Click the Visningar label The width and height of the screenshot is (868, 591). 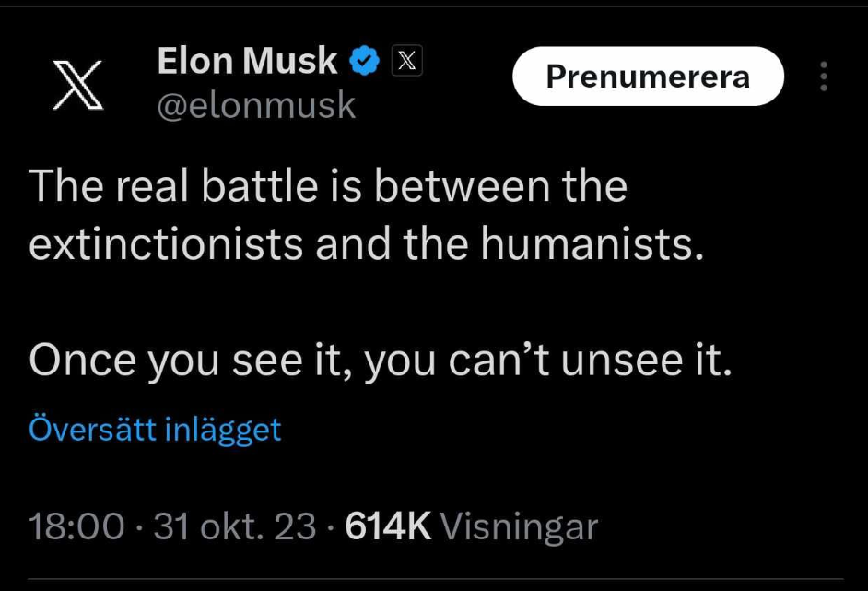tap(520, 526)
